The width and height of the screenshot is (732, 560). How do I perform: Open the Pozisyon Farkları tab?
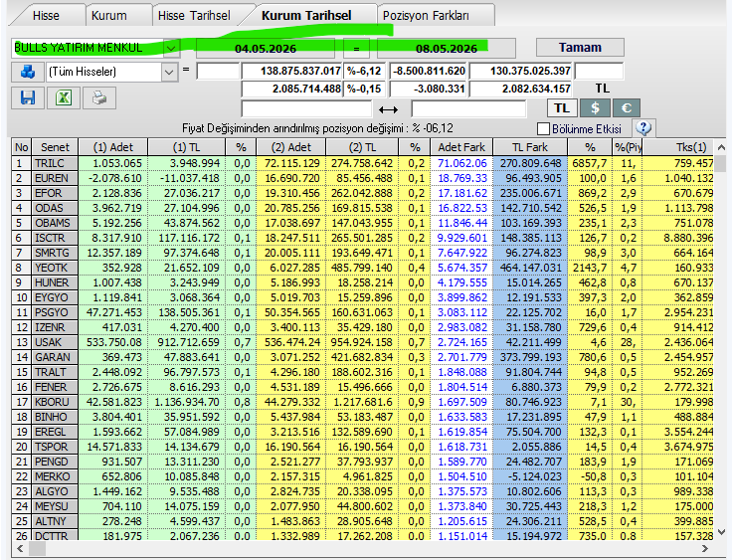tap(426, 15)
